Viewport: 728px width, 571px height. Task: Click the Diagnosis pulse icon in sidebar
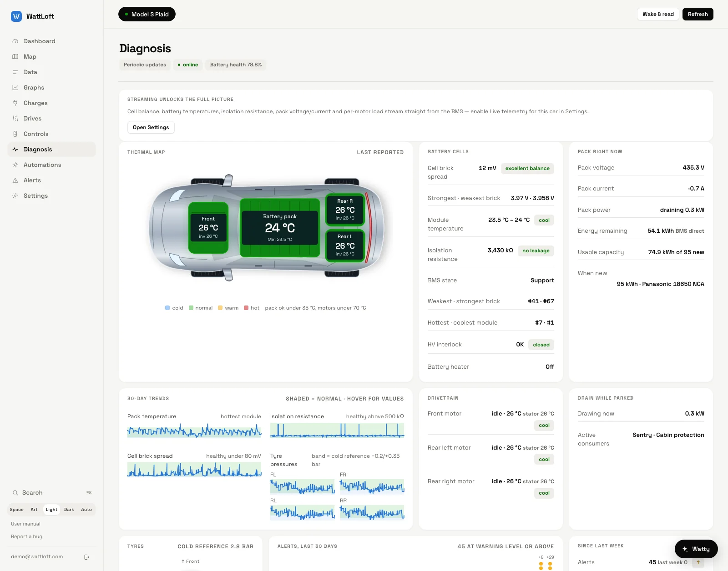(15, 150)
